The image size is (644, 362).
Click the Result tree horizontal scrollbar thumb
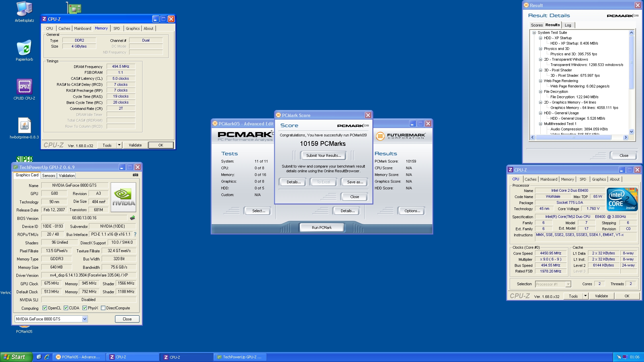(x=574, y=137)
